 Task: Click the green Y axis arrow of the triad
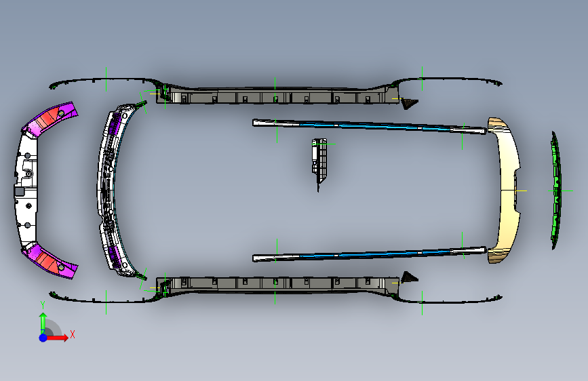(43, 323)
